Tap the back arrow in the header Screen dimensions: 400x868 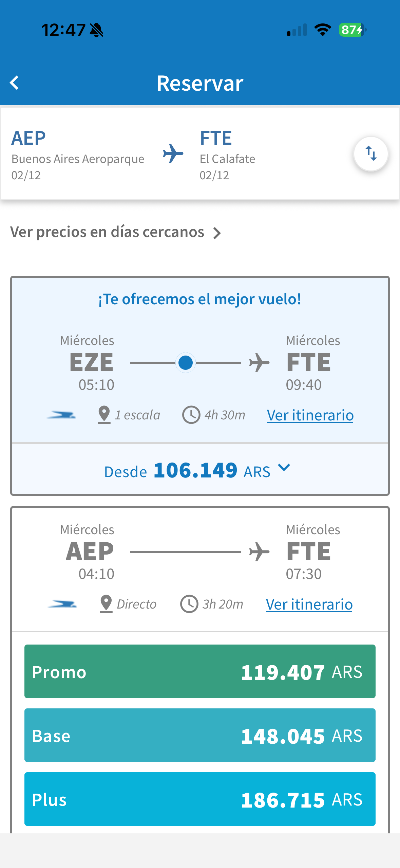pos(14,83)
